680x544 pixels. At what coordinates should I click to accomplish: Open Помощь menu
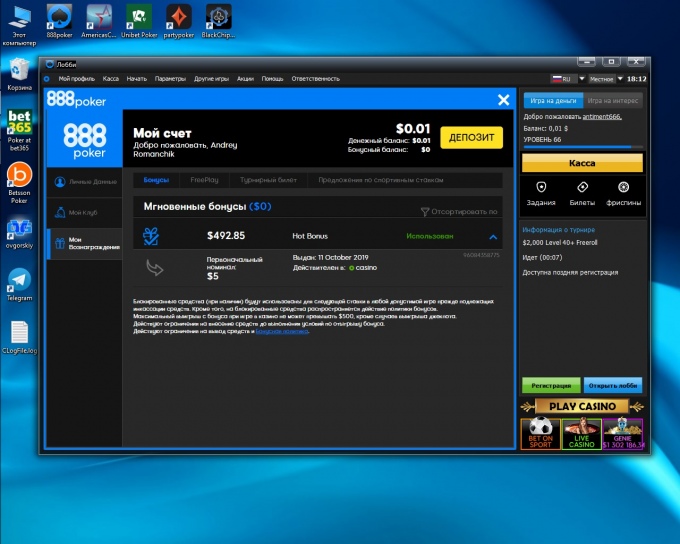coord(272,79)
